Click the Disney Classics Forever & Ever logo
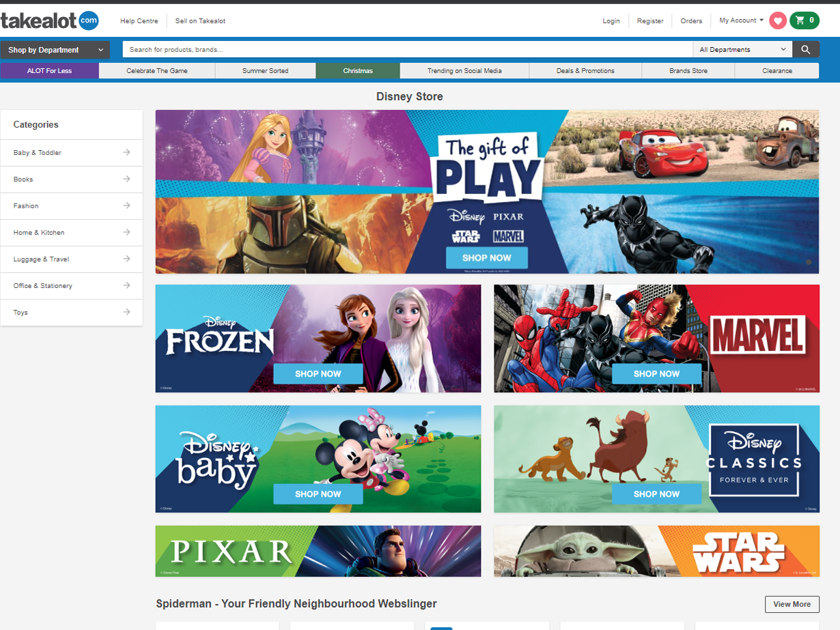840x630 pixels. coord(754,459)
